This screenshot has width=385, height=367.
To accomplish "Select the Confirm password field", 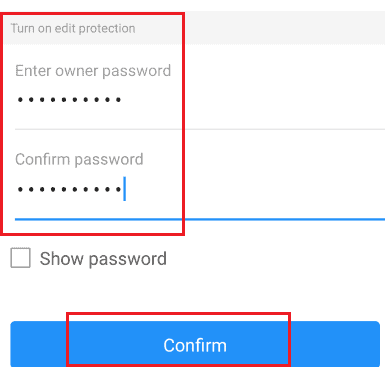I will tap(200, 189).
